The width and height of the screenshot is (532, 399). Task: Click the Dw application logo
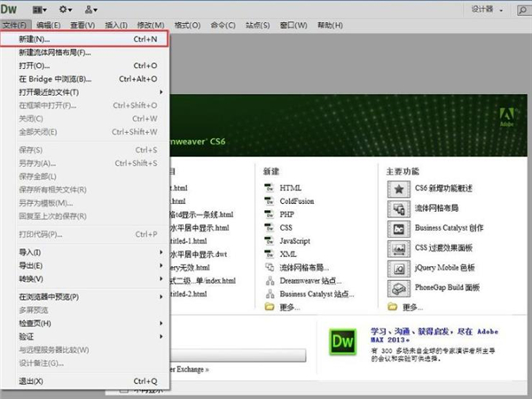coord(9,9)
